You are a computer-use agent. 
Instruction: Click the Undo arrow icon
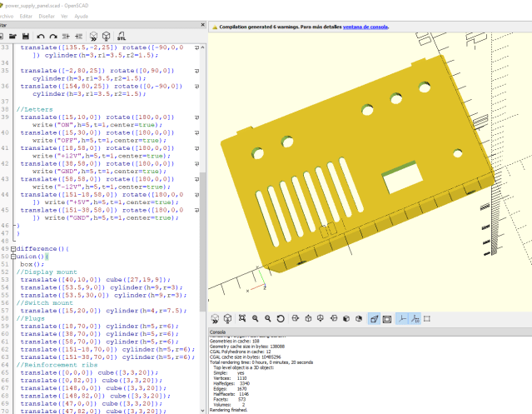(x=42, y=37)
